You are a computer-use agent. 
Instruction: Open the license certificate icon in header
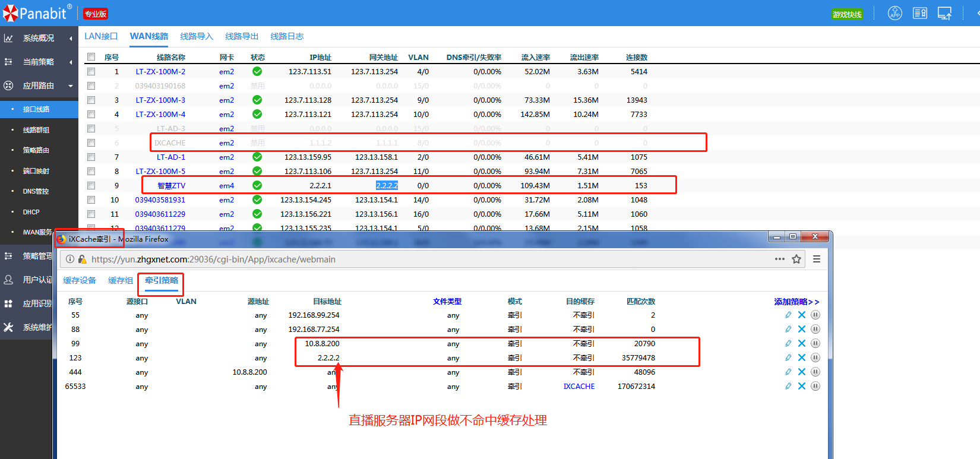click(x=919, y=13)
